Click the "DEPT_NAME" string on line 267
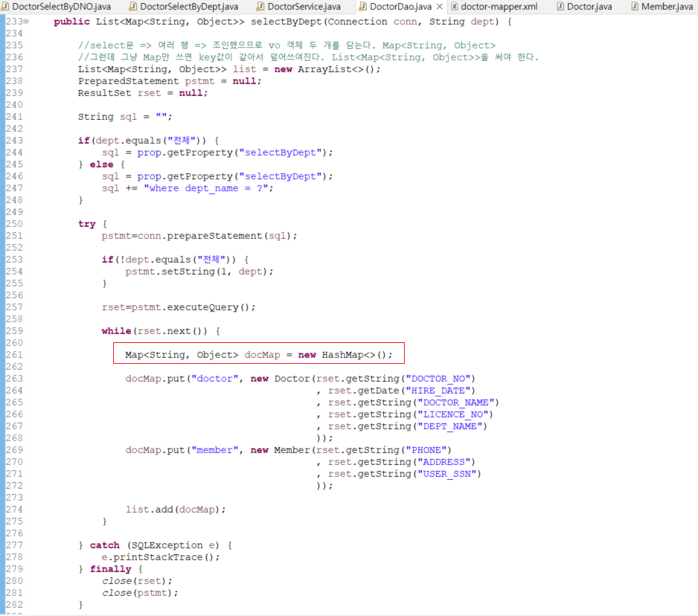 coord(450,426)
